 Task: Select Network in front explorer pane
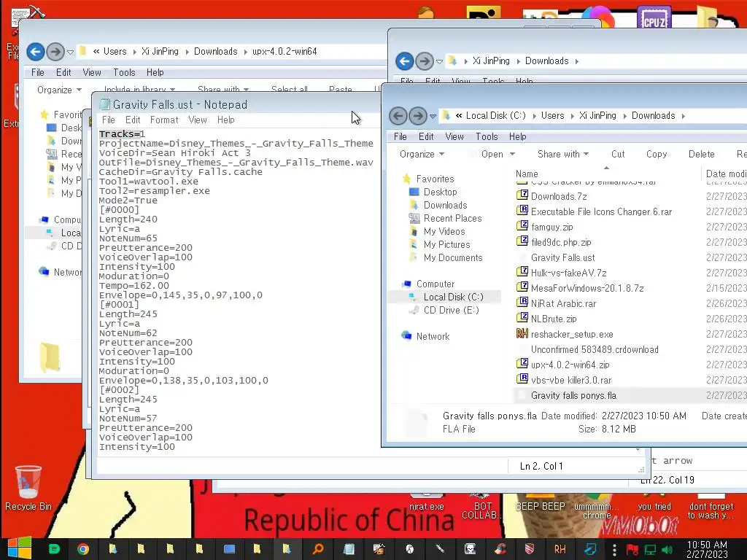click(433, 337)
